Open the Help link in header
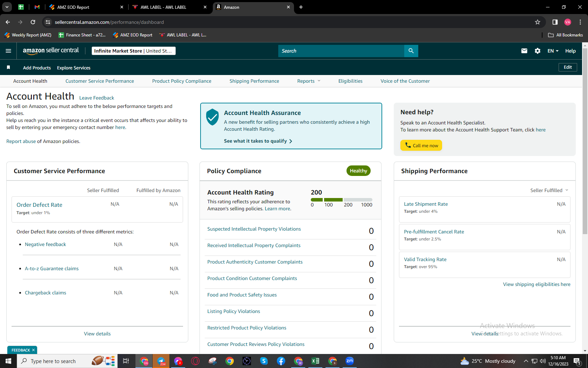 (570, 51)
